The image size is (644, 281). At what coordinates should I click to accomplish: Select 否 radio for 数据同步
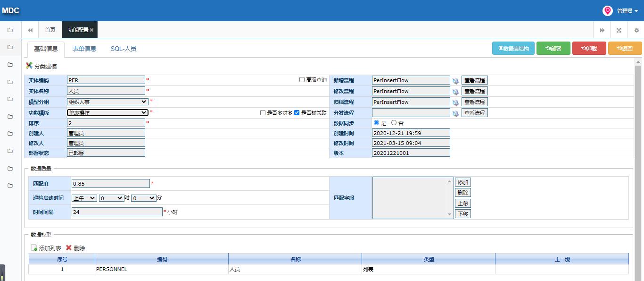point(394,123)
